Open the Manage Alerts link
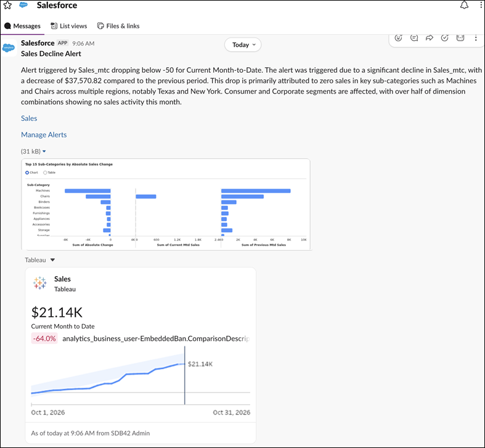The height and width of the screenshot is (448, 485). 44,134
